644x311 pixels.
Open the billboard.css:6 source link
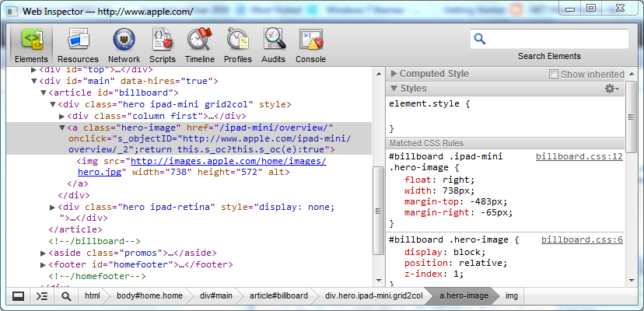(x=583, y=240)
